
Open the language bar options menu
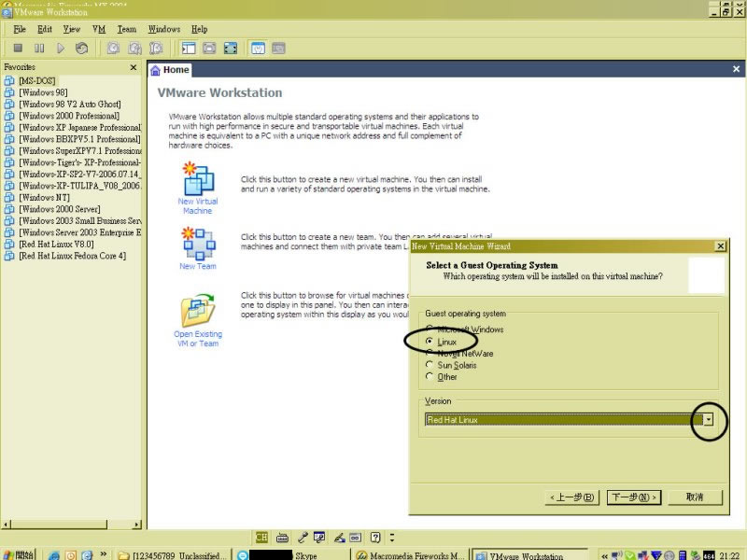[392, 538]
